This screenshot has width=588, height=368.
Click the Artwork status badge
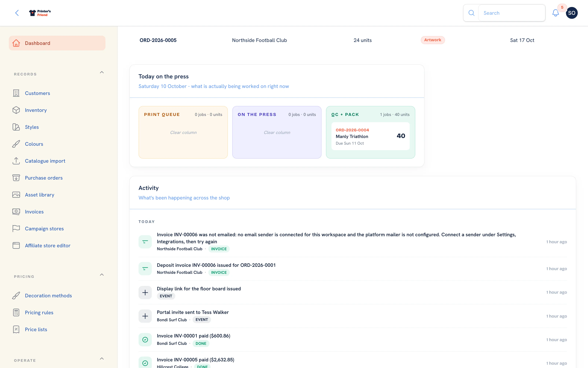433,40
